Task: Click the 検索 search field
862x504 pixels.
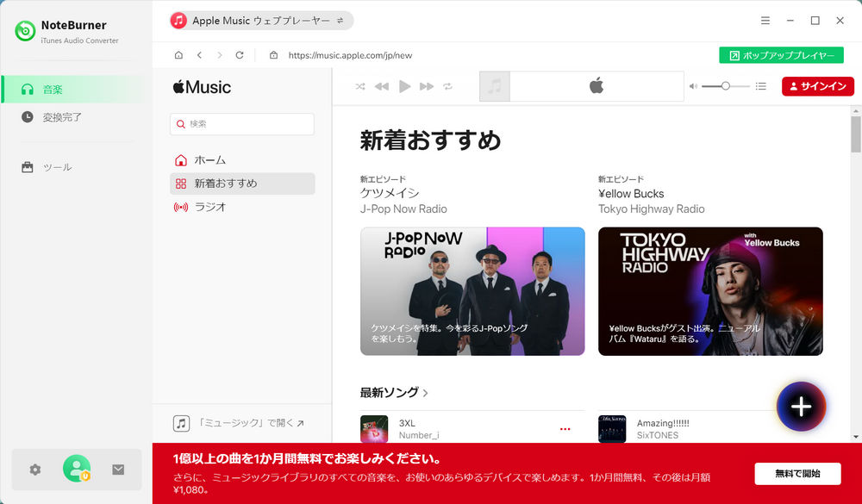Action: pos(241,124)
